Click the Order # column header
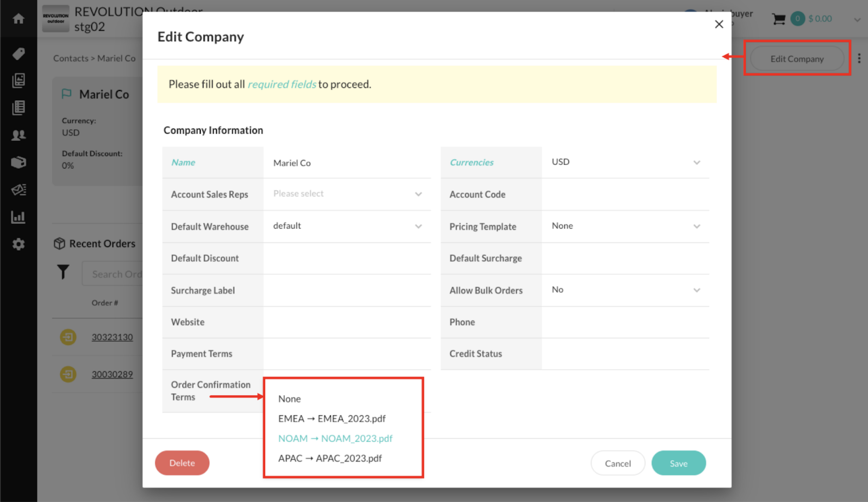The width and height of the screenshot is (868, 502). click(105, 303)
